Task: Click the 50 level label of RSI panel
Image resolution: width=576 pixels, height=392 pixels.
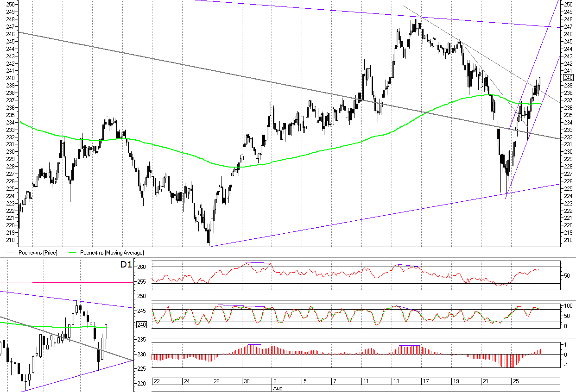Action: [566, 275]
